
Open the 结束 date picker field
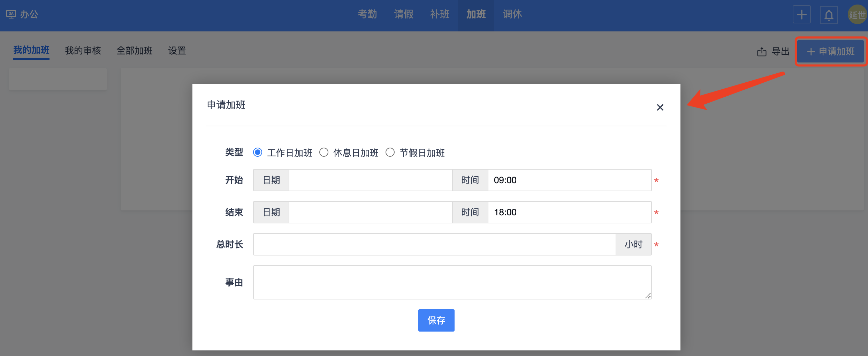[370, 212]
